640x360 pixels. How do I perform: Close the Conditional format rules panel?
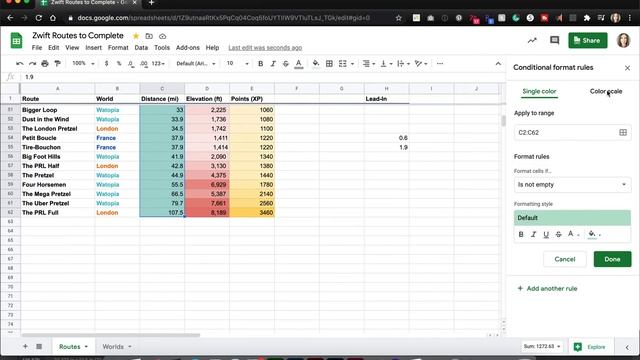coord(627,68)
